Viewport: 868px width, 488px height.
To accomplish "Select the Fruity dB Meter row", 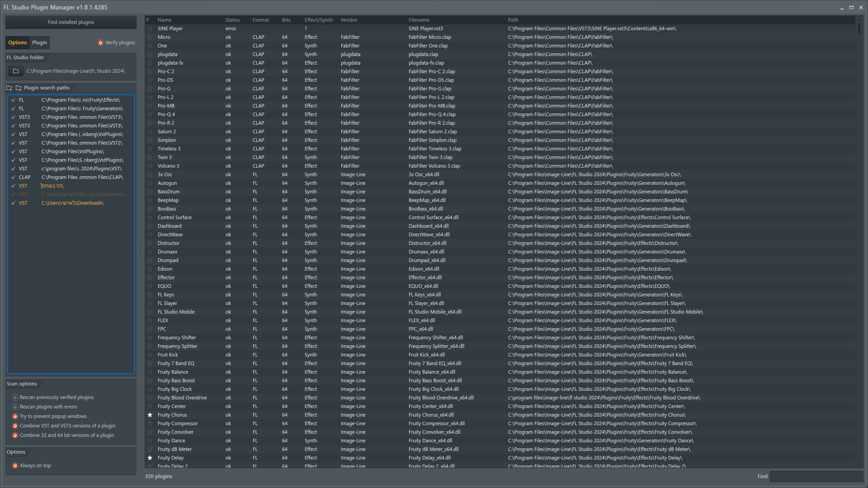I will (500, 449).
